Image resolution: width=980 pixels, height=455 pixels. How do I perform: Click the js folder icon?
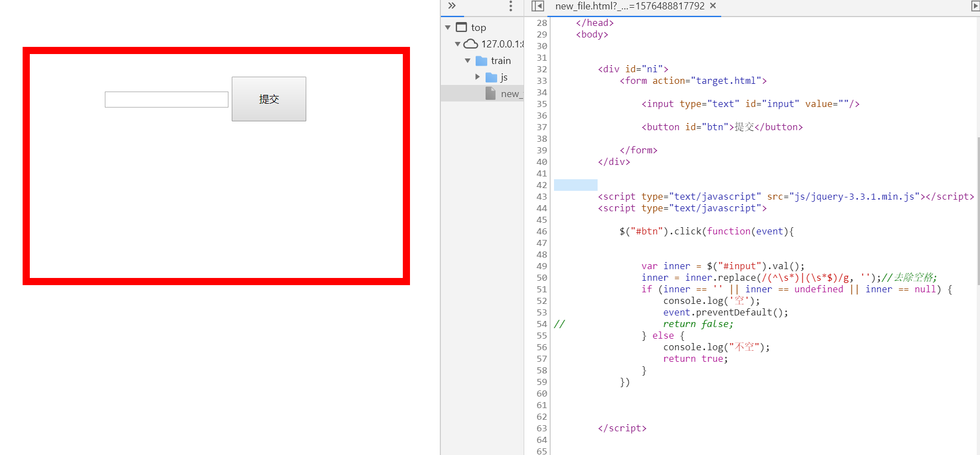click(x=491, y=77)
